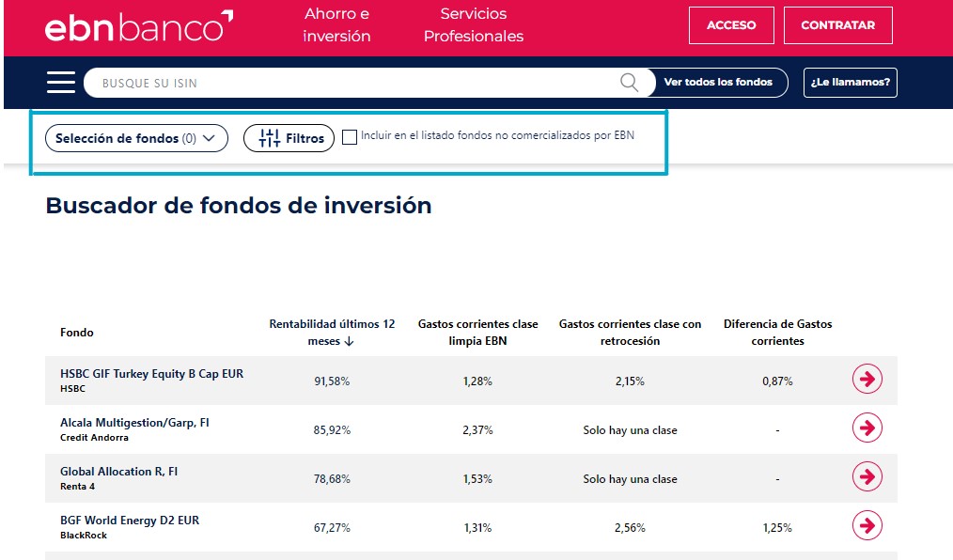Click Solo hay una clase in Alcala row
Screen dimensions: 953x560
point(631,430)
